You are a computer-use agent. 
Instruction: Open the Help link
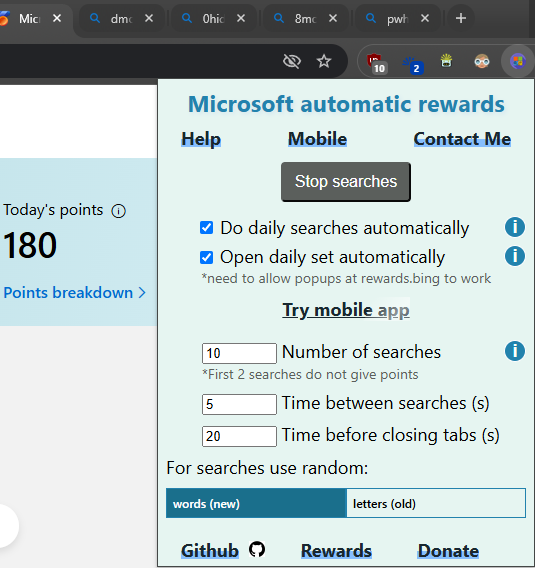[201, 139]
